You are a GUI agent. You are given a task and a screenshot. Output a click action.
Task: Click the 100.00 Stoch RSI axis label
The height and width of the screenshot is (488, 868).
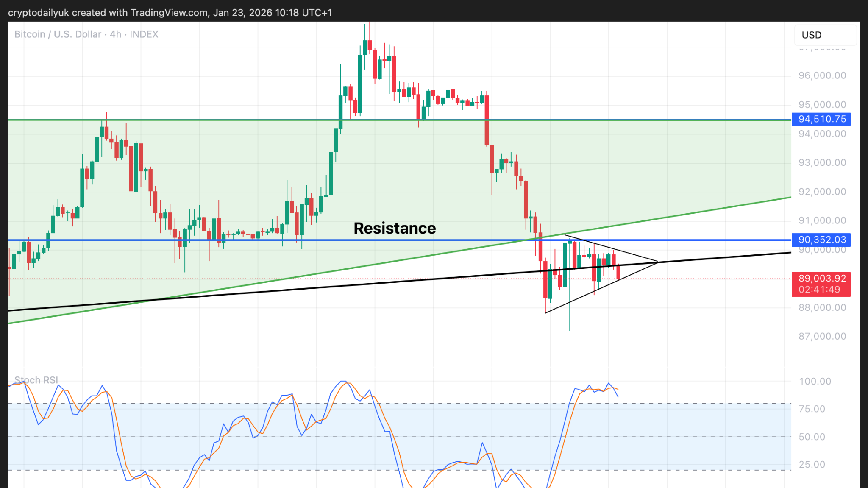815,381
